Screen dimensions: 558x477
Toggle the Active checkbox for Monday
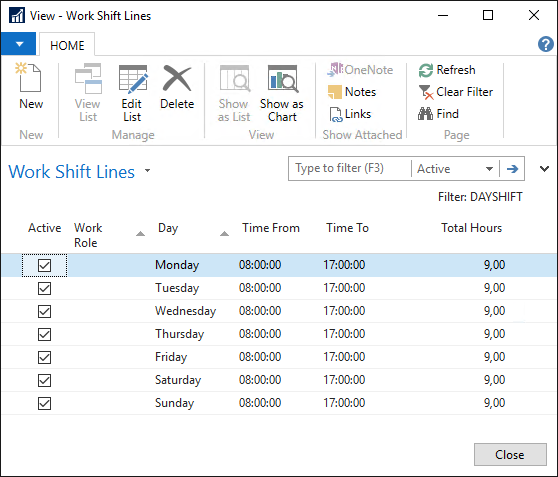(44, 265)
